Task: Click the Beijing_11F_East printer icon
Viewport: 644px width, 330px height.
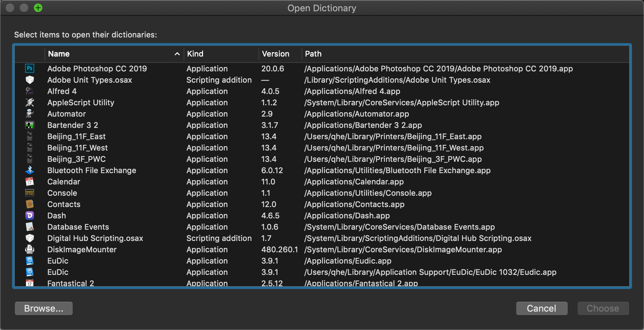Action: [x=30, y=136]
